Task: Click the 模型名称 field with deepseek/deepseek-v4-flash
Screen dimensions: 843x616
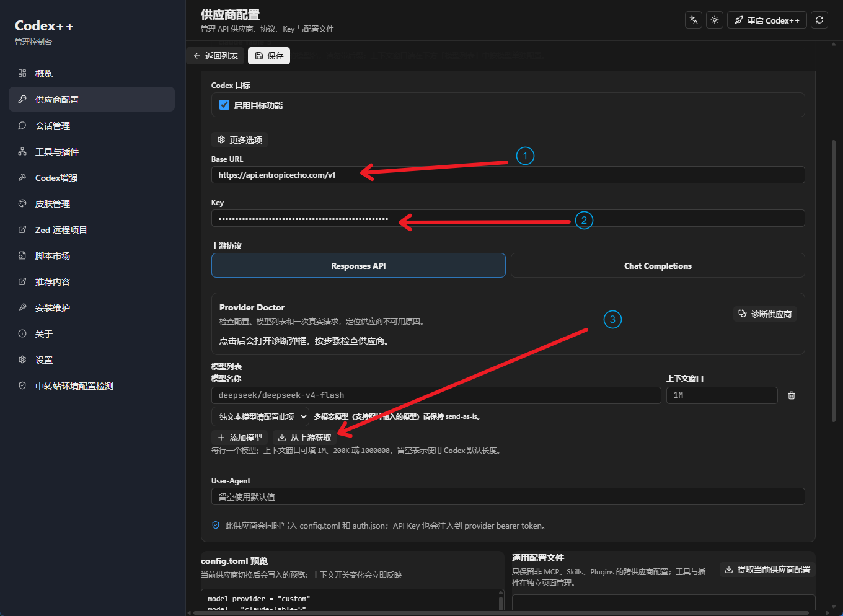Action: (436, 395)
